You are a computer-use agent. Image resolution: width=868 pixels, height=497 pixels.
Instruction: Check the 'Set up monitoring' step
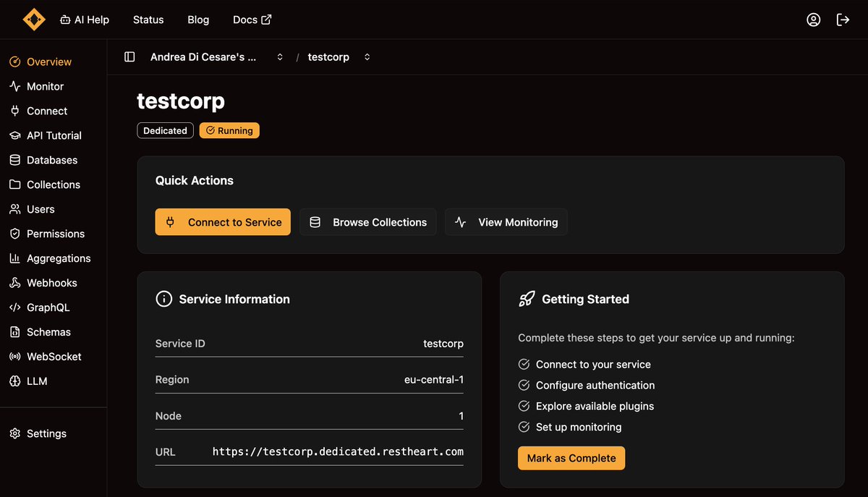[x=524, y=427]
